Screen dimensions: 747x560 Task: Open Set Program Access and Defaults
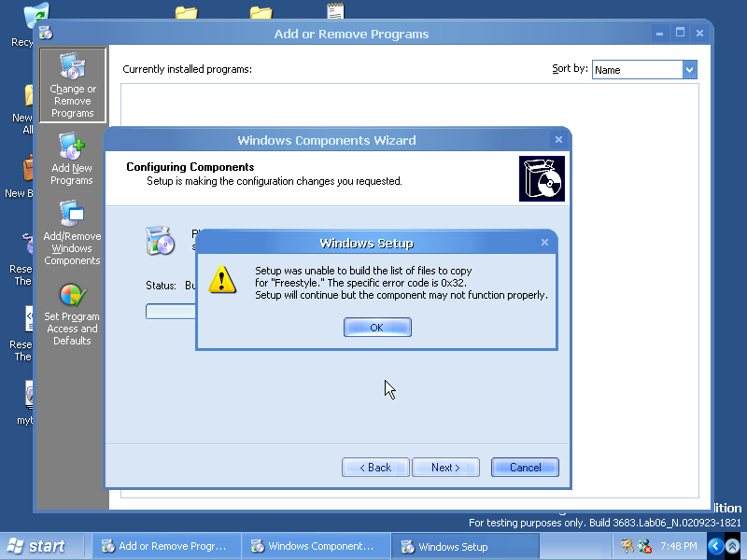click(72, 315)
